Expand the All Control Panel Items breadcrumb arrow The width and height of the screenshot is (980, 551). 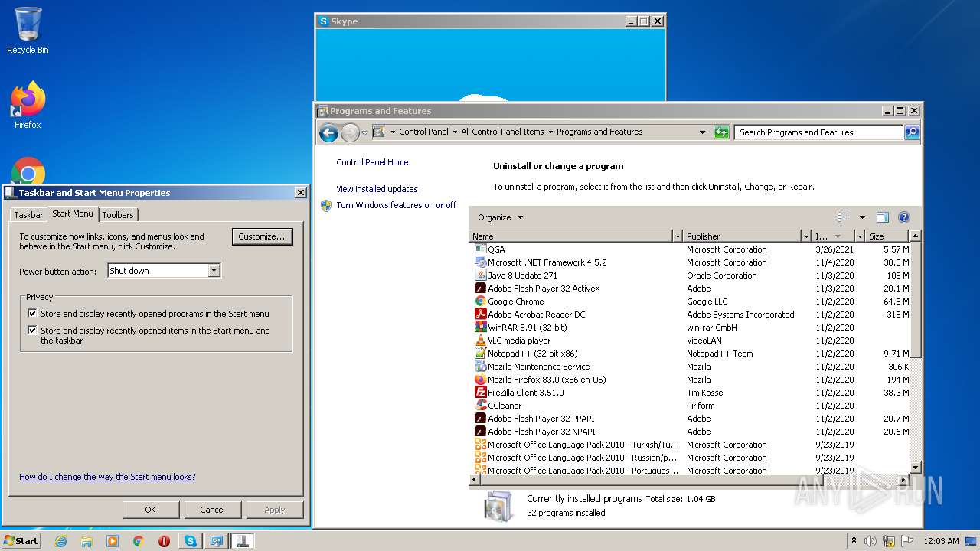[550, 132]
